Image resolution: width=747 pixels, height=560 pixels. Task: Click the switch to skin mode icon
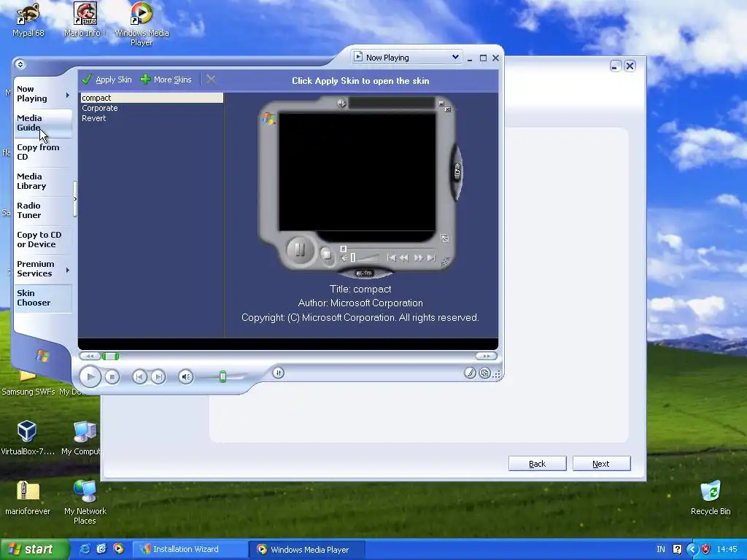485,373
